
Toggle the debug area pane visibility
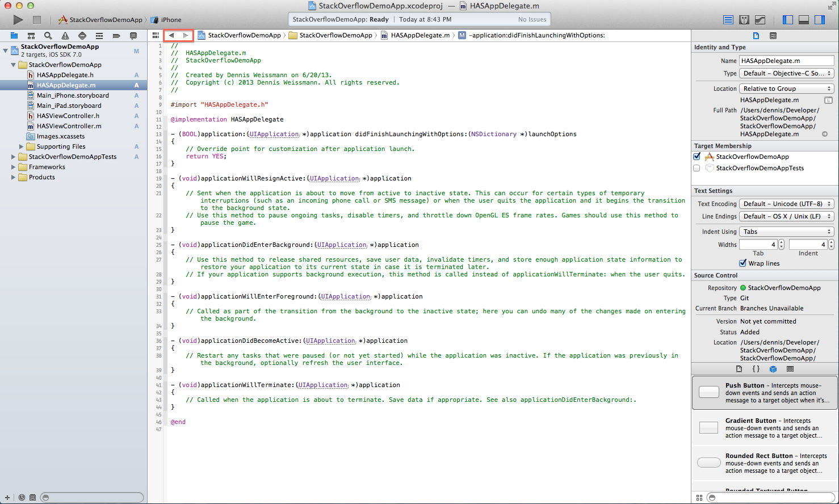[x=804, y=20]
